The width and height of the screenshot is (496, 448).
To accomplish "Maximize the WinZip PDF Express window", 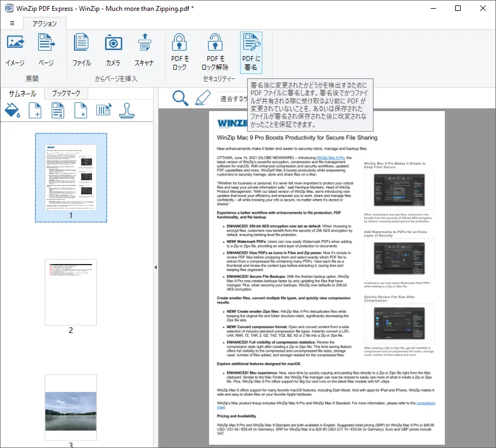I will point(458,8).
